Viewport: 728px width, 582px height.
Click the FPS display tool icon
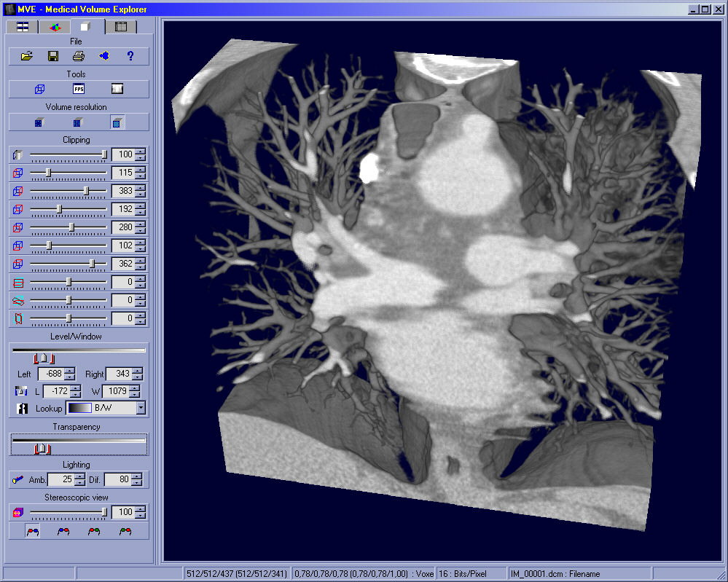pyautogui.click(x=79, y=89)
